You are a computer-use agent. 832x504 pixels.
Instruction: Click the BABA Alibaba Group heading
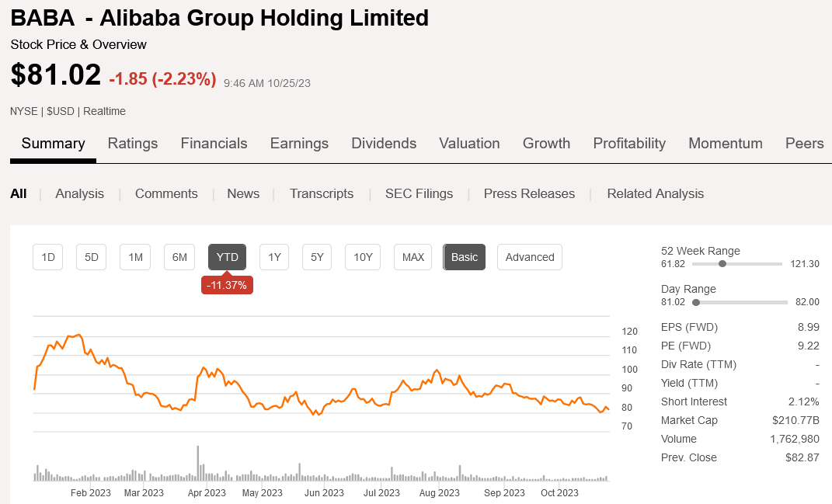(x=219, y=18)
